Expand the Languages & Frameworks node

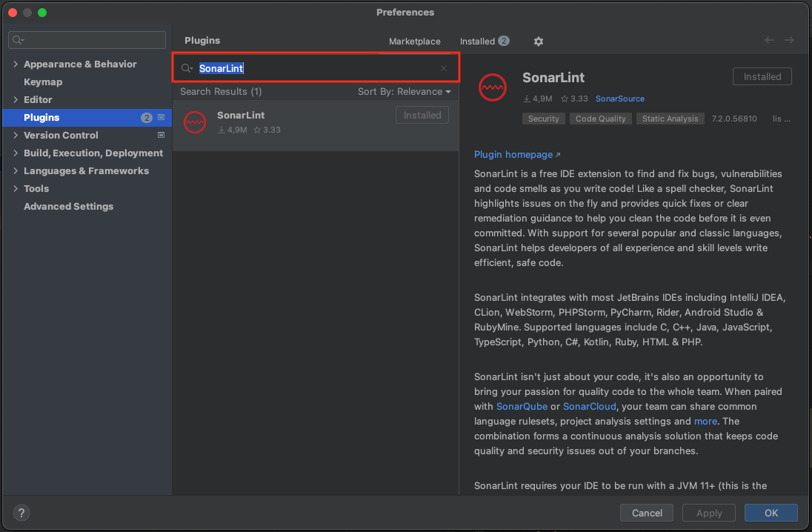click(16, 171)
